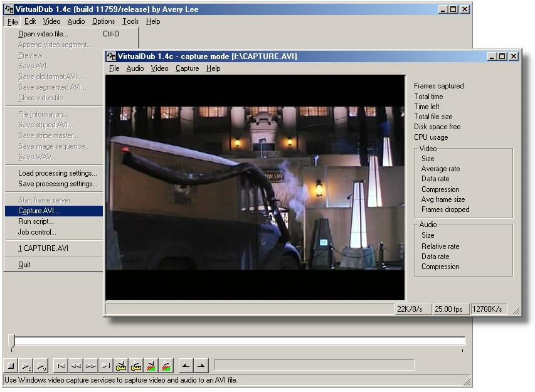Open recent file 1 CAPTURE.AVI
Screen dimensions: 535x392
click(x=54, y=248)
